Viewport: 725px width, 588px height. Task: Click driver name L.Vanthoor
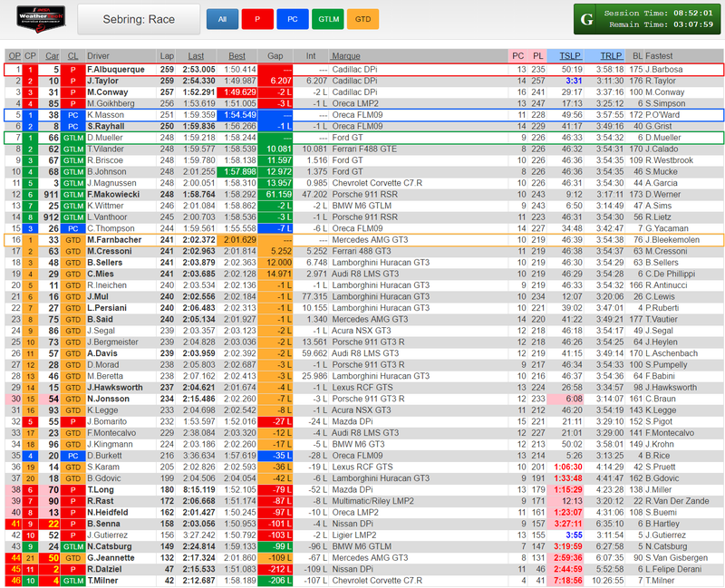click(108, 217)
